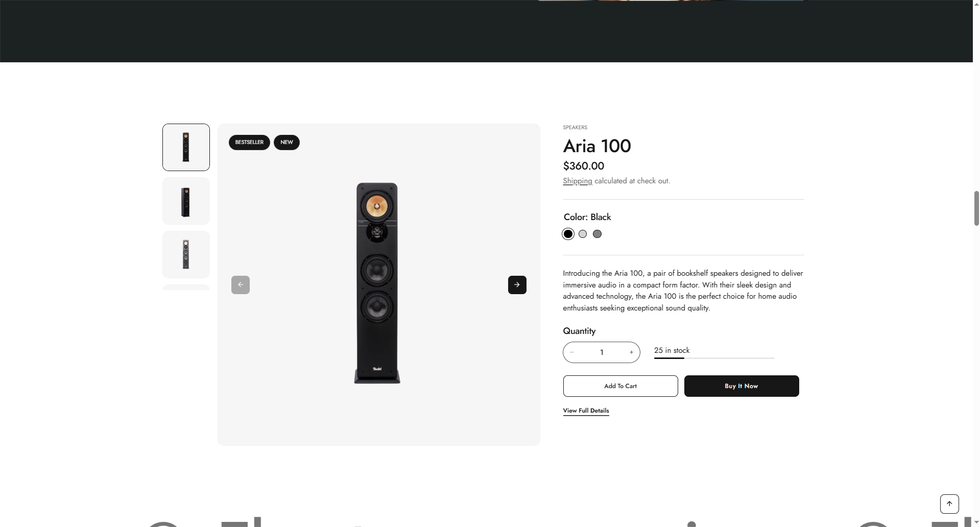
Task: Select the black color swatch
Action: click(568, 234)
